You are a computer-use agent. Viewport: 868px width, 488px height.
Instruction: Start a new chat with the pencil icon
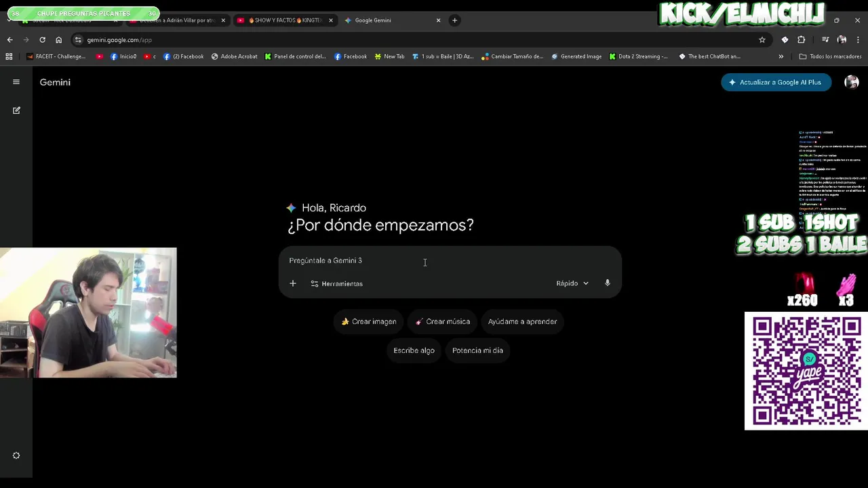coord(16,110)
